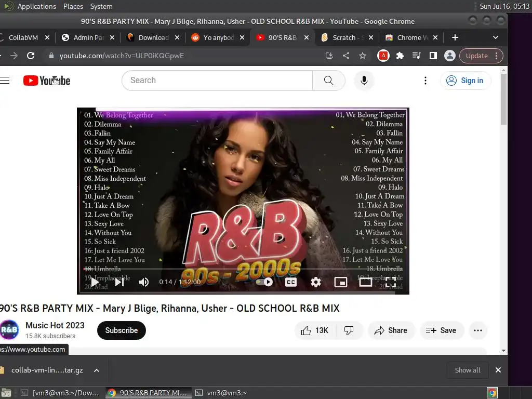The height and width of the screenshot is (399, 532).
Task: Skip to the next video
Action: [119, 282]
